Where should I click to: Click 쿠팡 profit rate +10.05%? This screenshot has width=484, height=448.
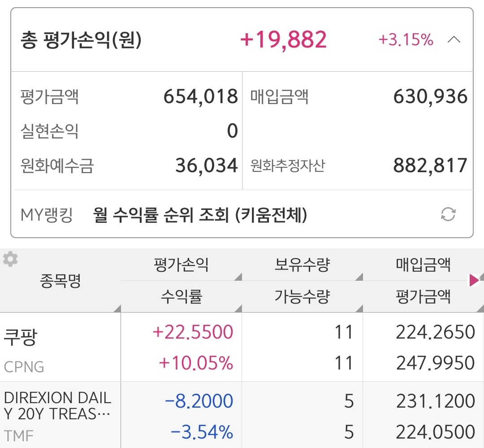[196, 363]
